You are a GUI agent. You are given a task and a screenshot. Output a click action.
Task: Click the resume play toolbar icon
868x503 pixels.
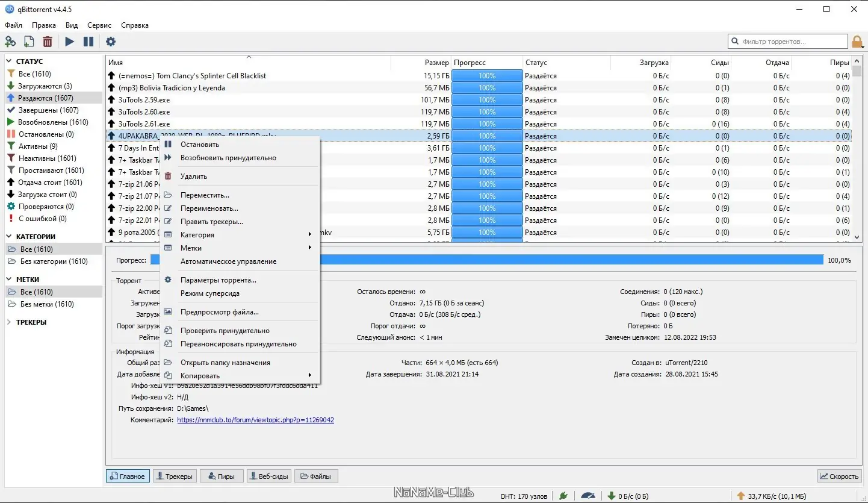pyautogui.click(x=70, y=42)
